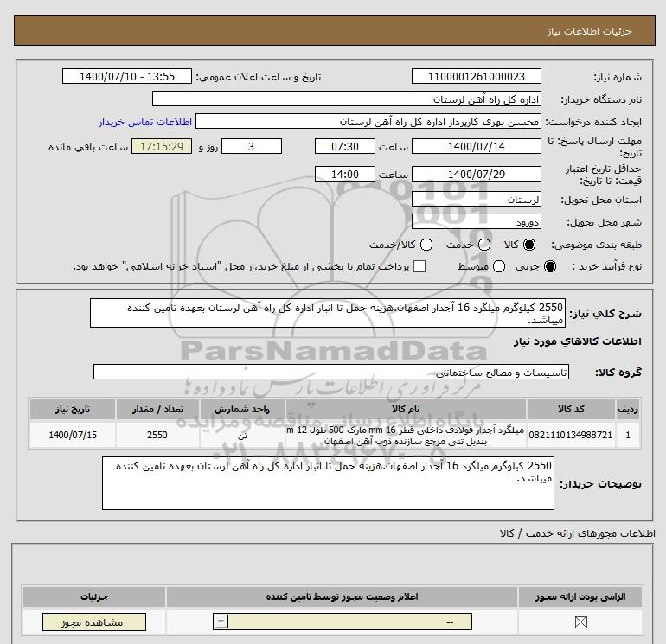
Task: Select the کالا radio button
Action: click(x=529, y=245)
